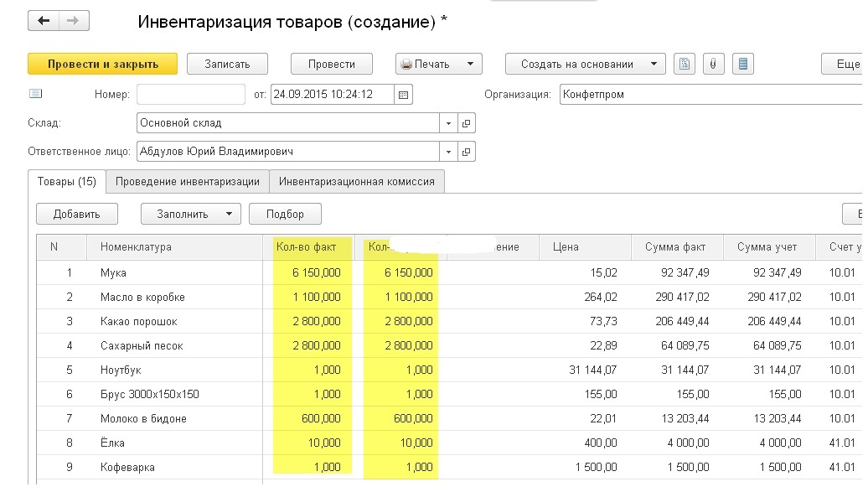Select the Молоко в бидоне cell
The image size is (868, 492).
174,419
